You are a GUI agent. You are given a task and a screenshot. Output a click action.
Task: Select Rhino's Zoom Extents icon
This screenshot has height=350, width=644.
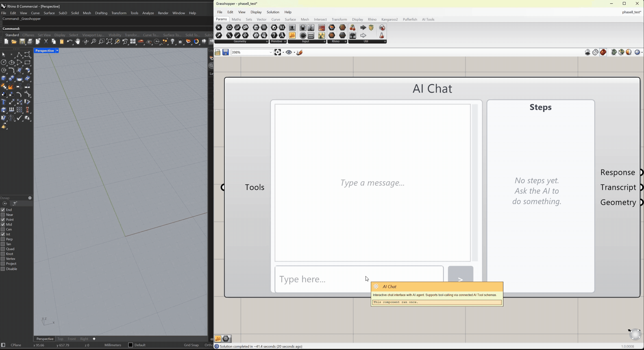[109, 42]
